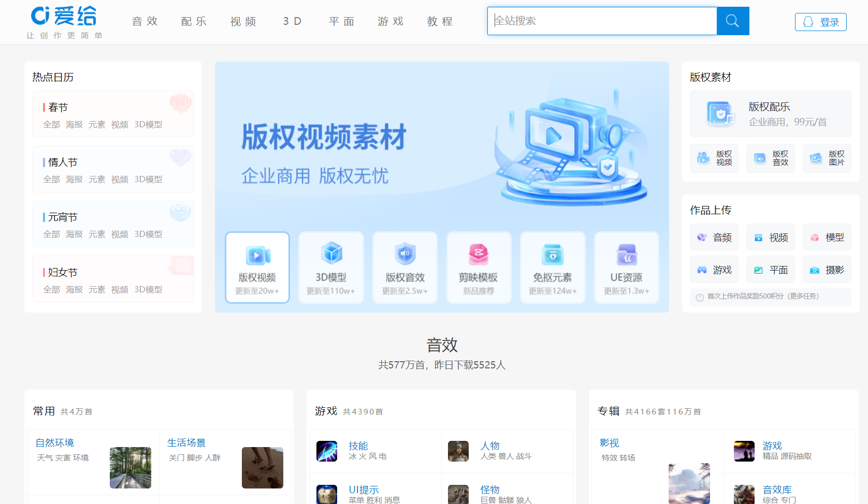Open the 自然环境 category link

[x=54, y=442]
